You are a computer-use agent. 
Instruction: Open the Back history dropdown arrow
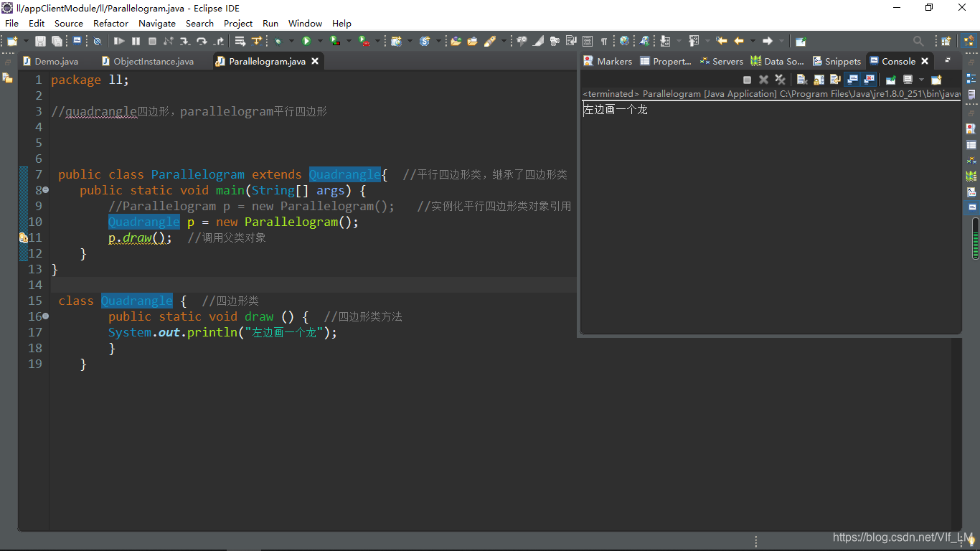(753, 41)
